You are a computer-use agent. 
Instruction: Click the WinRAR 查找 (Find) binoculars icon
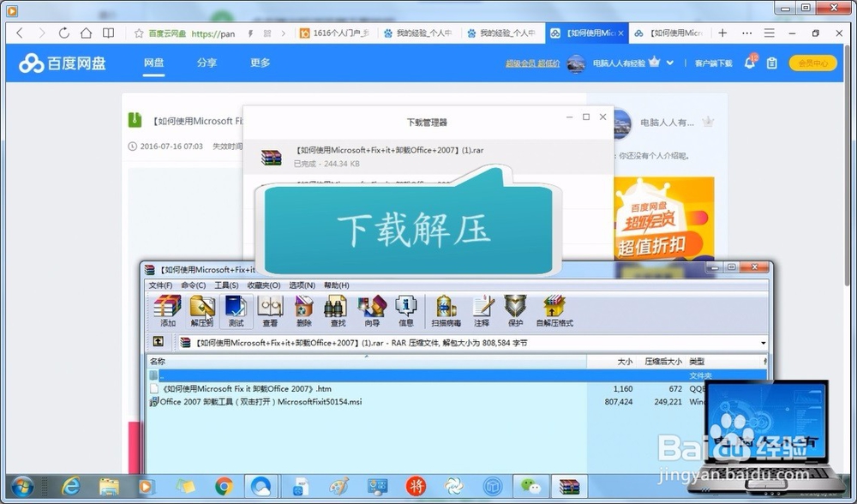tap(338, 311)
